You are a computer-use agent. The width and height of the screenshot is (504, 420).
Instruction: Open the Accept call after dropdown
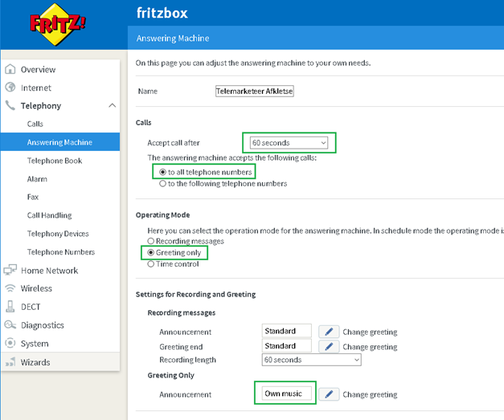pyautogui.click(x=289, y=143)
